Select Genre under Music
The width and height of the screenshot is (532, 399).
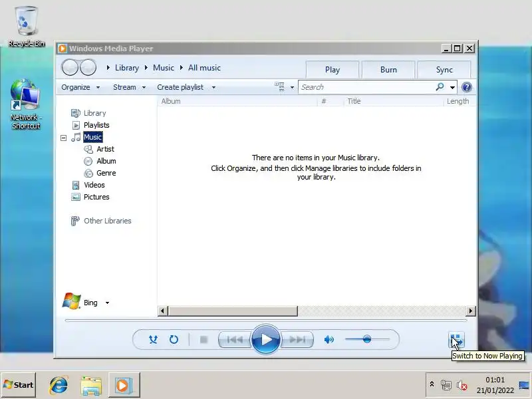click(x=106, y=173)
